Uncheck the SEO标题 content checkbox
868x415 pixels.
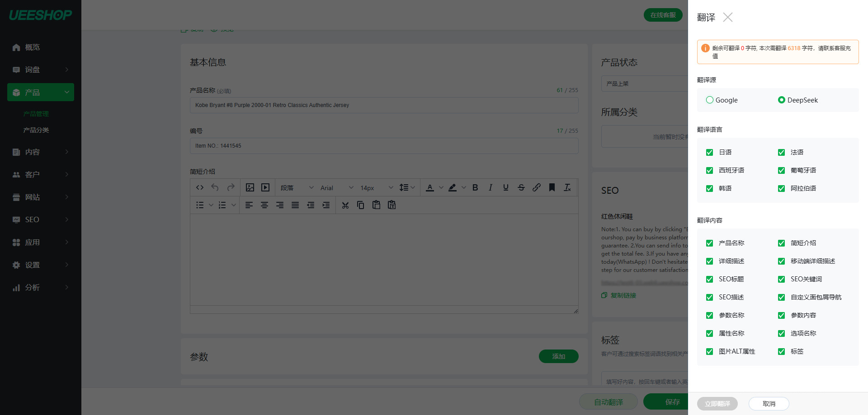pos(710,279)
